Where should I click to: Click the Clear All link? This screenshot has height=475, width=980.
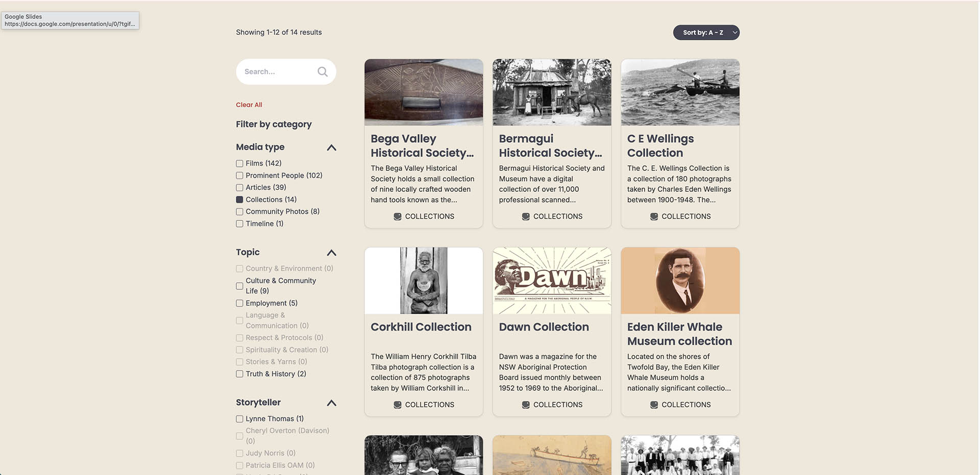click(249, 105)
